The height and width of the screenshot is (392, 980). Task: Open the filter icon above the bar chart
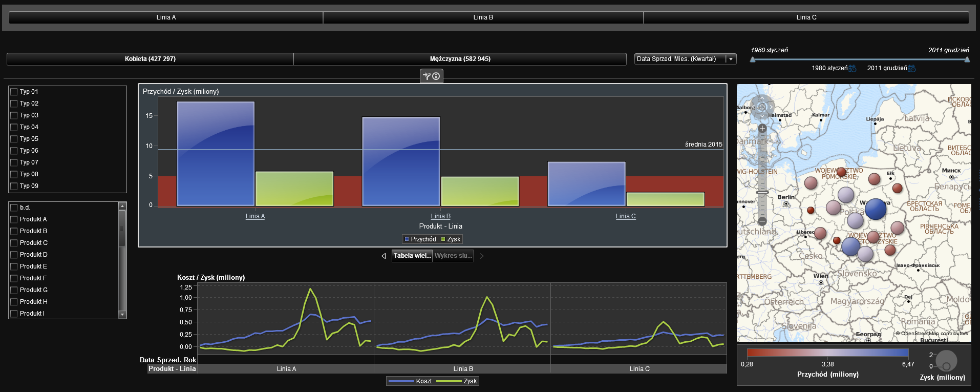427,76
